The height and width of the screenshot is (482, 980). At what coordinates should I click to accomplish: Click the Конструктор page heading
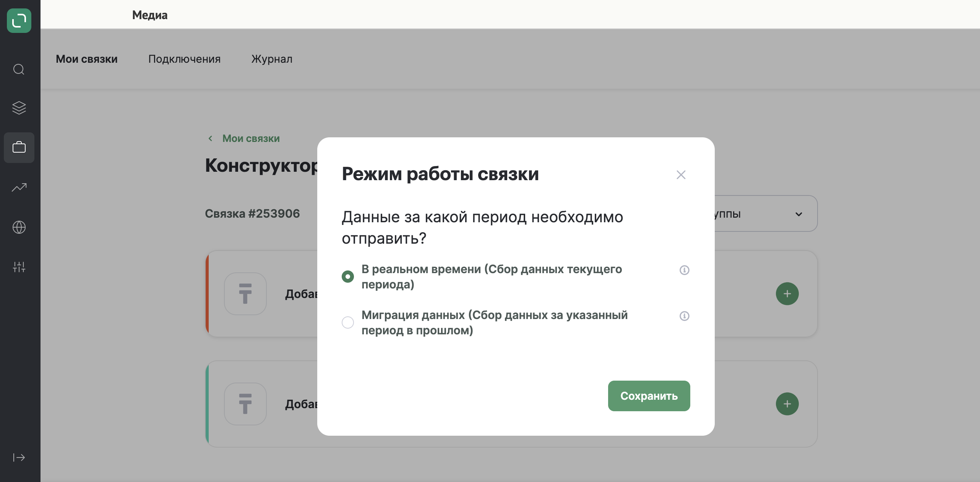coord(261,166)
